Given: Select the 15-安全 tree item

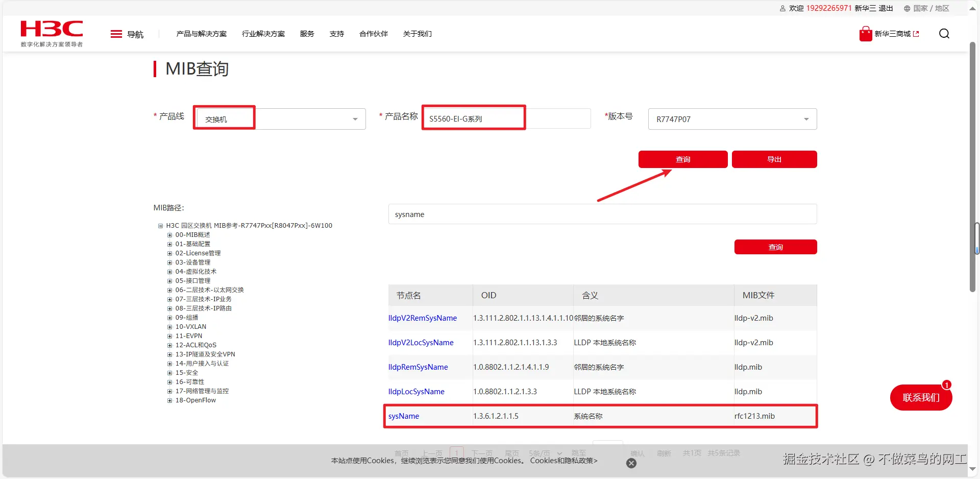Looking at the screenshot, I should click(x=187, y=373).
